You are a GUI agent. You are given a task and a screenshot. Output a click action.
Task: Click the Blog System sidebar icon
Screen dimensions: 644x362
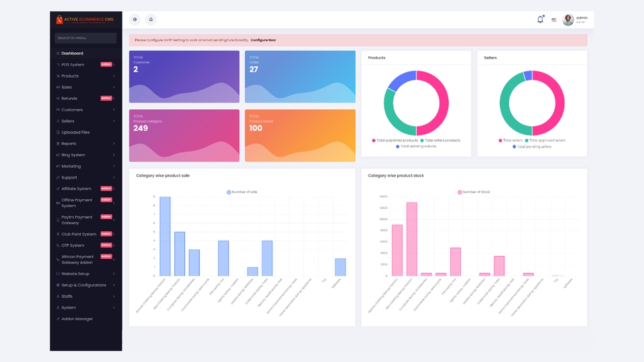coord(58,155)
